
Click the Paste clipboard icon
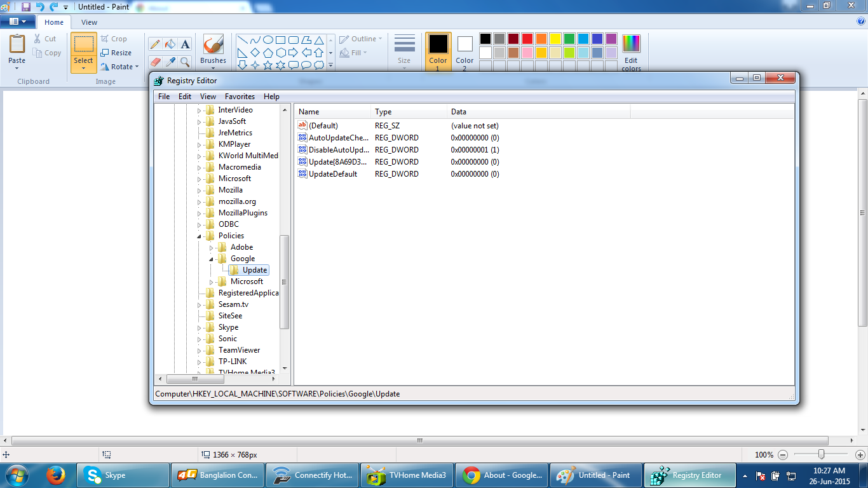point(17,44)
